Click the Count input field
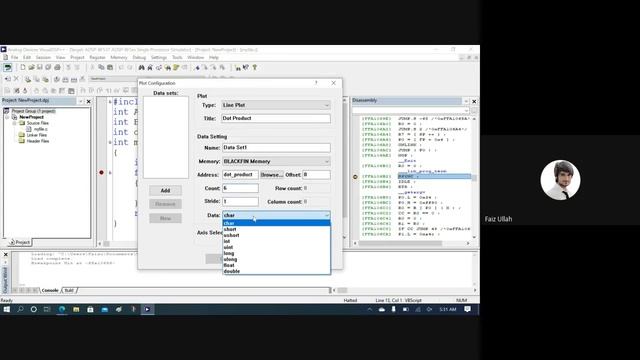Image resolution: width=640 pixels, height=360 pixels. [x=240, y=188]
